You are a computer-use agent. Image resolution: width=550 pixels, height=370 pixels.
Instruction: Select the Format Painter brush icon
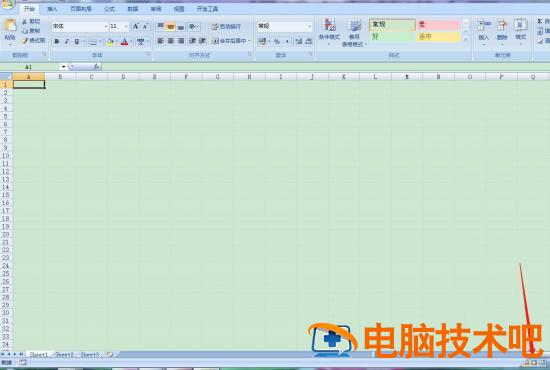coord(25,41)
